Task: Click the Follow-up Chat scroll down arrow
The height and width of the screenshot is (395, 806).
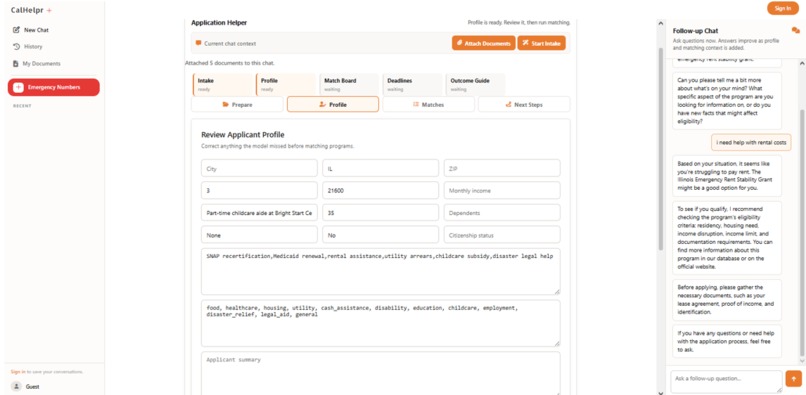Action: [801, 361]
